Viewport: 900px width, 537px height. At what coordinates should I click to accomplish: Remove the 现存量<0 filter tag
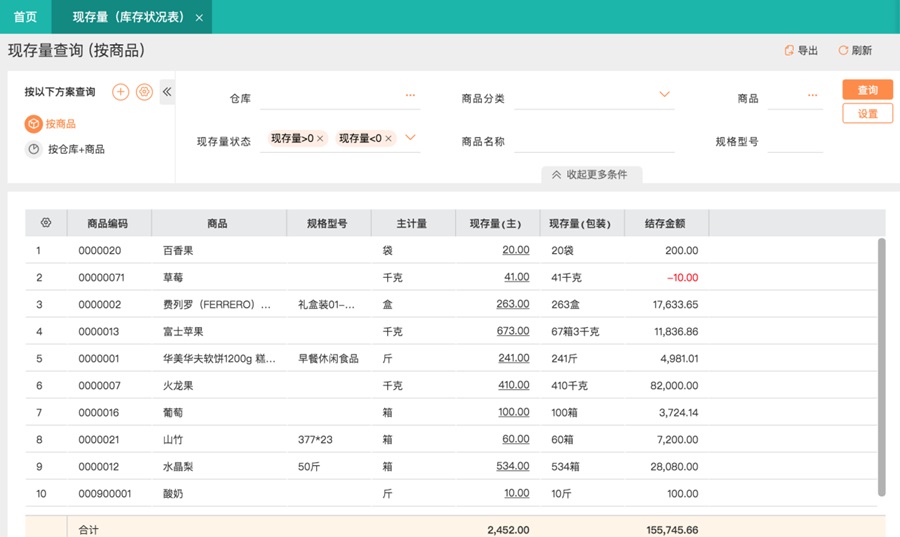(388, 139)
